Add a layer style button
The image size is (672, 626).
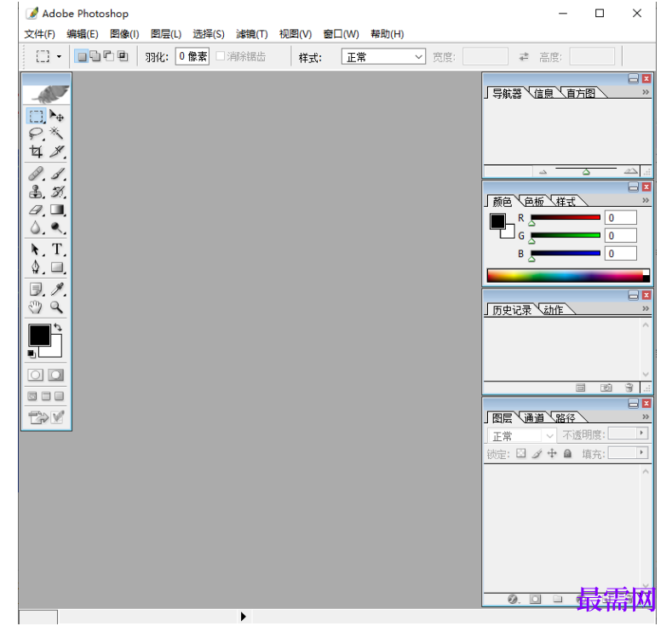click(512, 599)
